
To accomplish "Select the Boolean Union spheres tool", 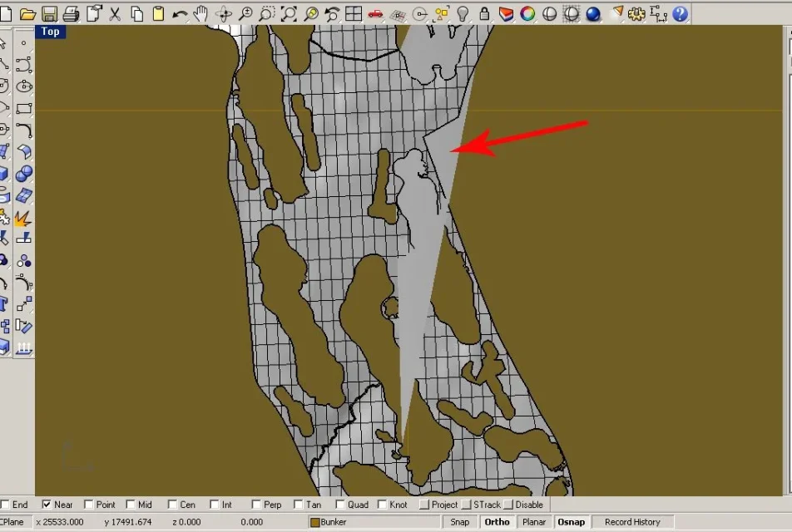I will click(x=24, y=174).
